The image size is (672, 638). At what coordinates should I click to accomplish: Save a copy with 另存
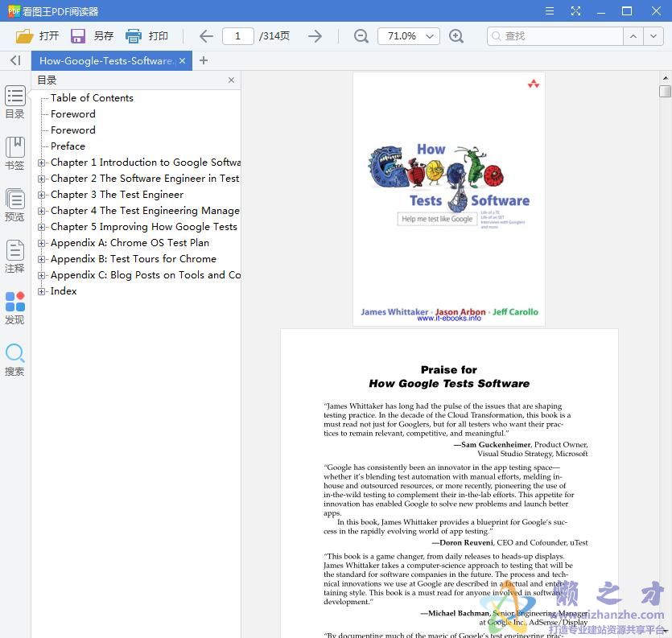pos(92,36)
